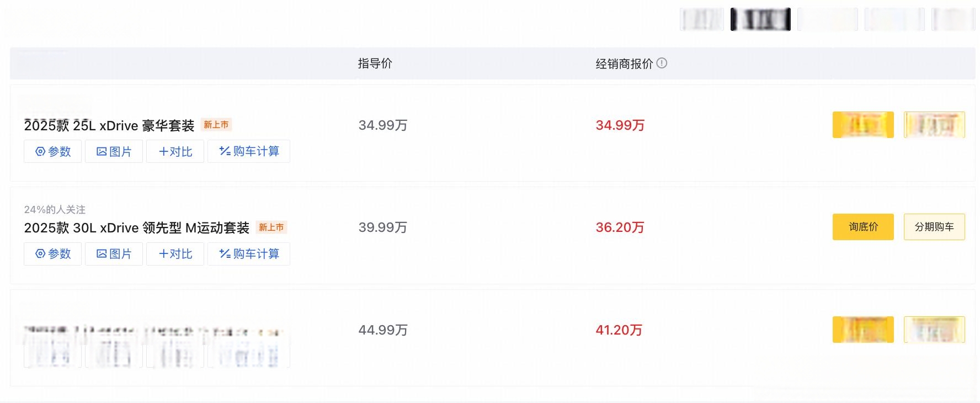Open the 2025款 25L xDrive 豪华套装 link
Image resolution: width=980 pixels, height=403 pixels.
point(109,126)
